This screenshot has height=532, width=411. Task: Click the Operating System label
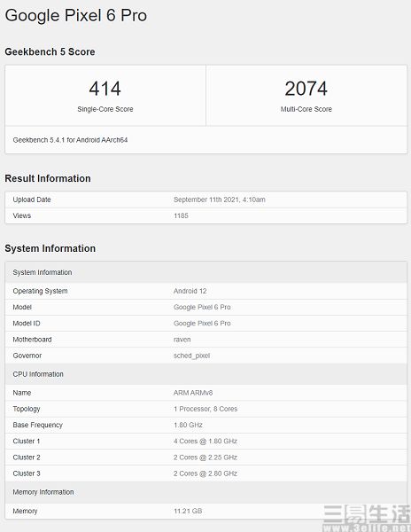point(40,291)
